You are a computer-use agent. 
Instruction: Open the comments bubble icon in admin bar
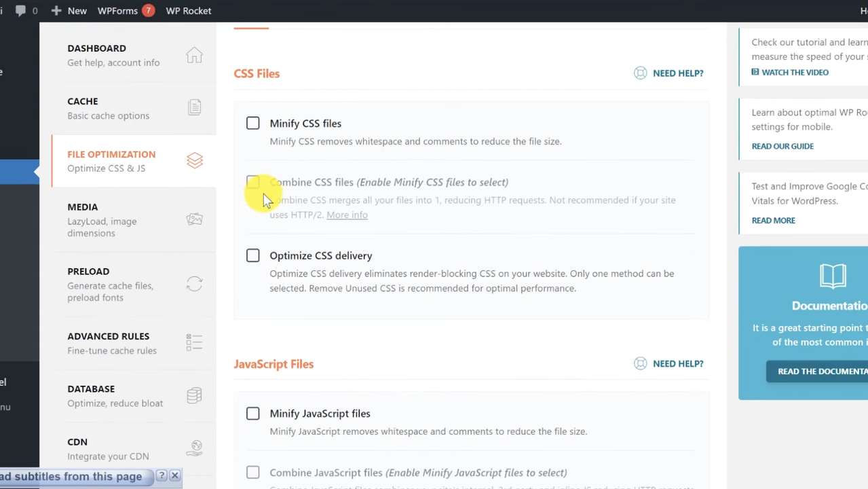coord(20,10)
